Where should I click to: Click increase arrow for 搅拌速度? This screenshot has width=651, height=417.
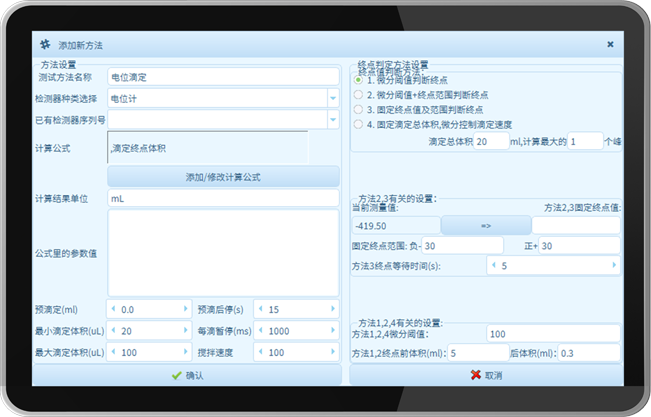click(x=333, y=353)
